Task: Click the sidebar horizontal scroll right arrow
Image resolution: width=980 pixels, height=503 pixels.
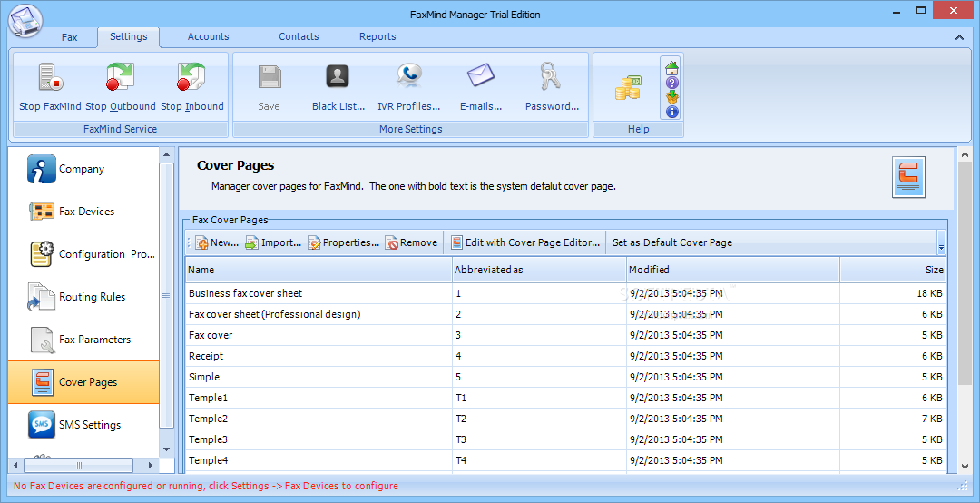Action: pos(151,466)
